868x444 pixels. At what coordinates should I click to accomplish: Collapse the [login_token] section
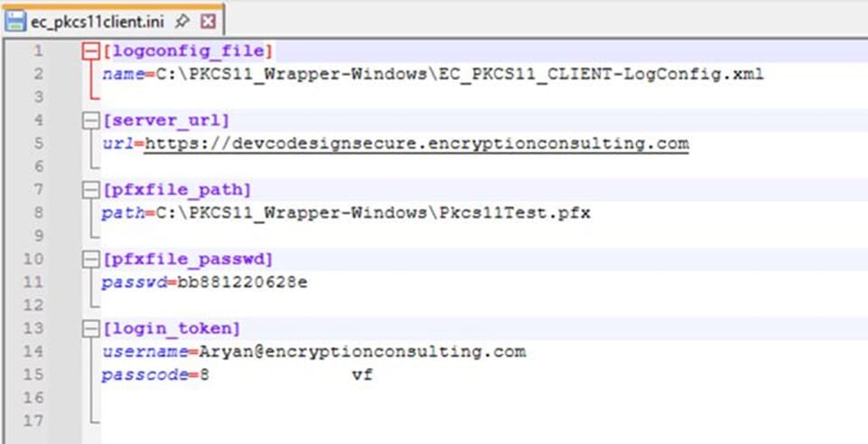(x=89, y=328)
